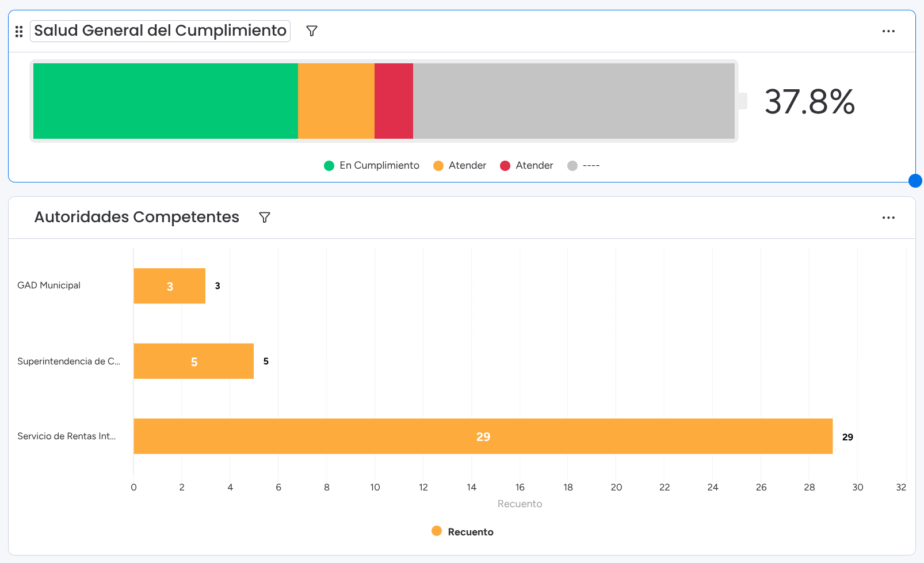Open three-dot menu of Autoridades Competentes widget
The height and width of the screenshot is (563, 924).
(x=888, y=218)
